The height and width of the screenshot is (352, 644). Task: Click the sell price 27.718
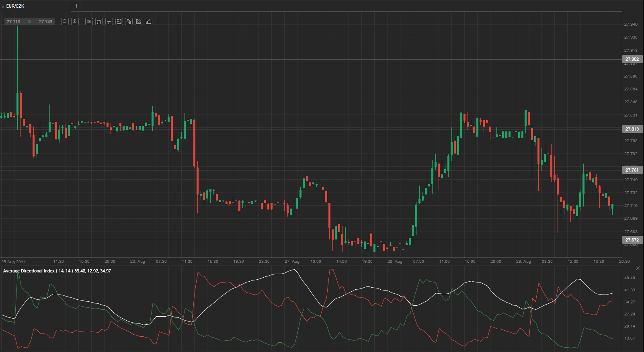coord(14,22)
